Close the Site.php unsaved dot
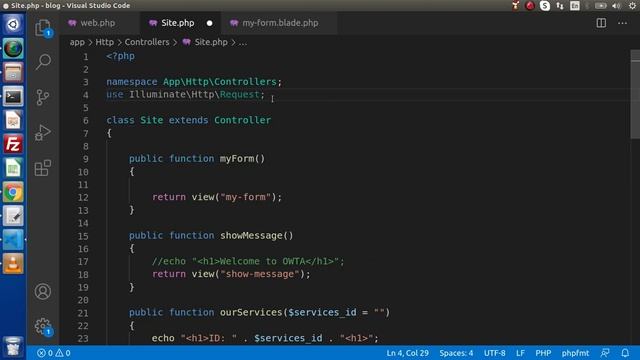The height and width of the screenshot is (360, 640). click(209, 23)
